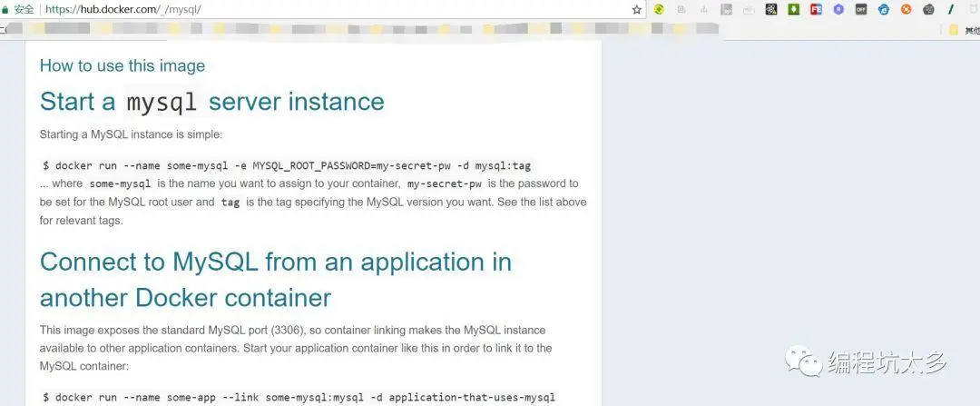Click the inline code 'some-mysql' in the paragraph
The width and height of the screenshot is (980, 406).
click(x=120, y=183)
